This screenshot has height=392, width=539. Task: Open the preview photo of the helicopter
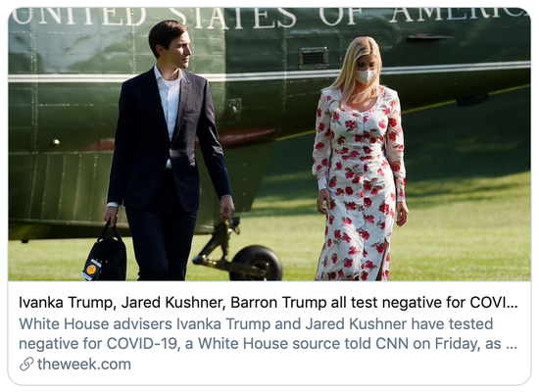coord(269,144)
